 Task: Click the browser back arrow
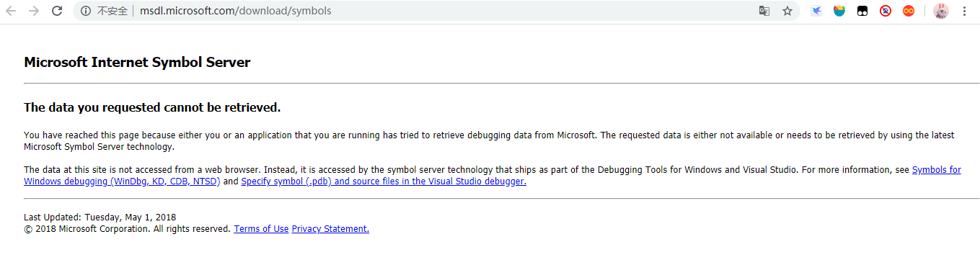pos(11,11)
